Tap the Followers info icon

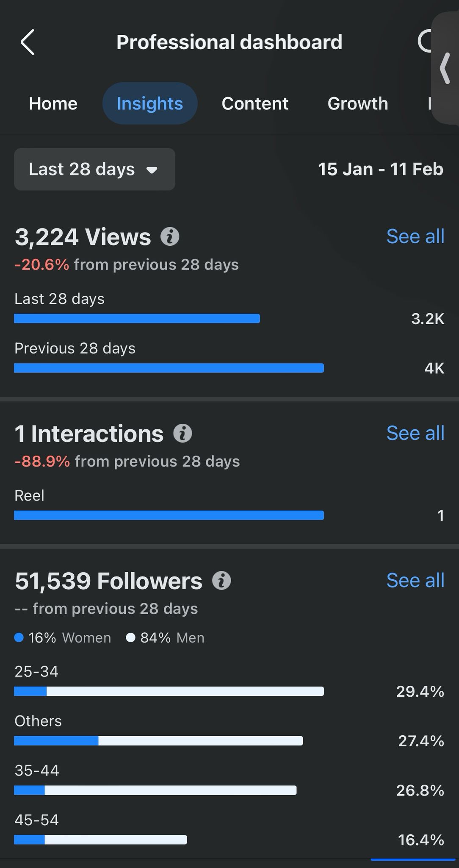coord(221,581)
